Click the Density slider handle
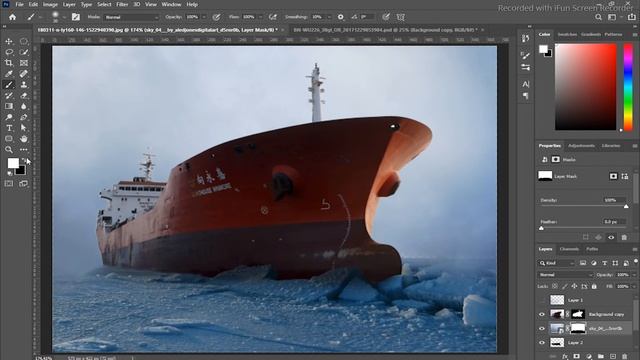The image size is (640, 360). tap(626, 207)
